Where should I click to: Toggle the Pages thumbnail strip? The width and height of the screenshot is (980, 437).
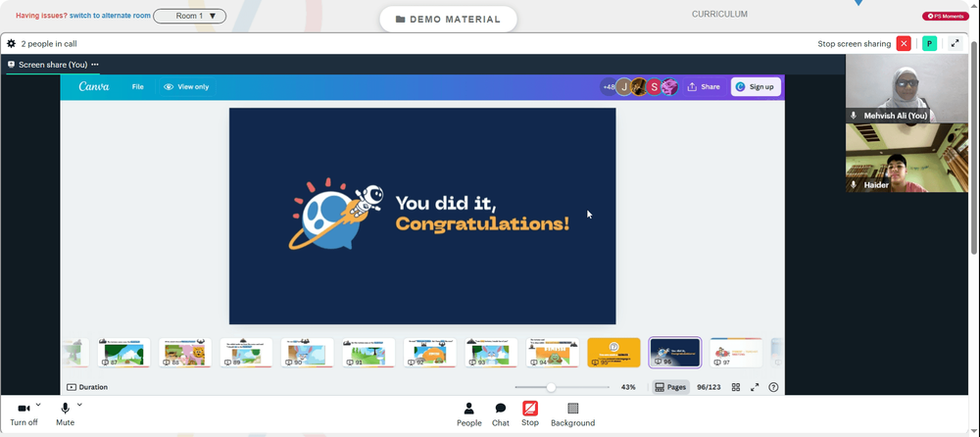pos(670,387)
